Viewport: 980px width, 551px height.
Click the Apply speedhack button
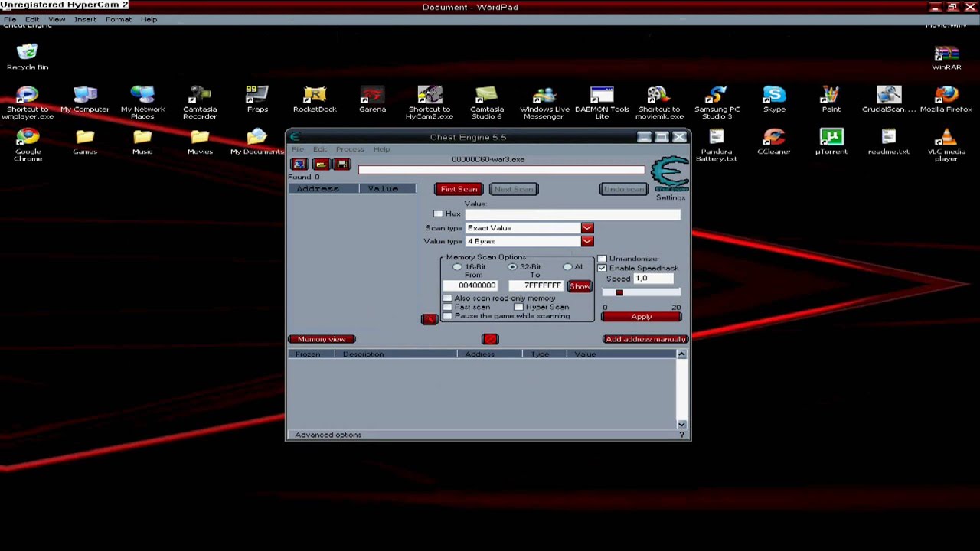click(642, 317)
